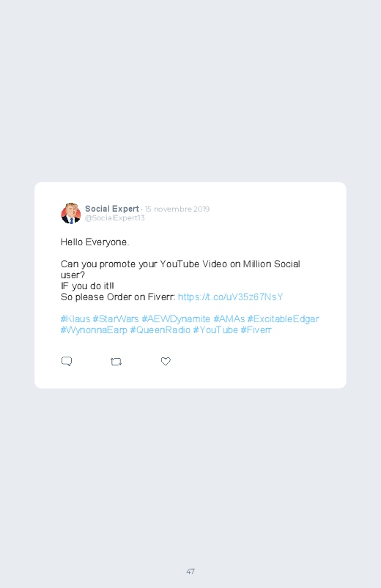Visit the #ExcitableEdgar hashtag
The height and width of the screenshot is (588, 381).
tap(283, 319)
